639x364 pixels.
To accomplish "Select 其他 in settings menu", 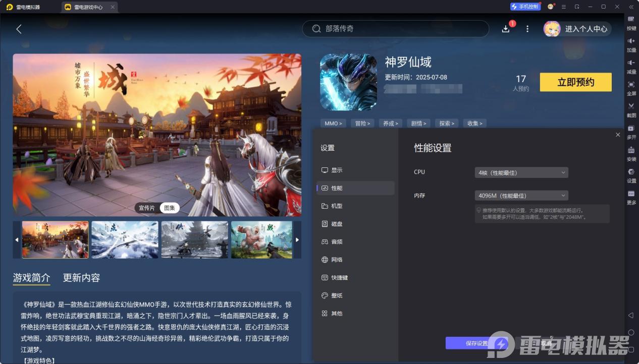I will tap(355, 314).
